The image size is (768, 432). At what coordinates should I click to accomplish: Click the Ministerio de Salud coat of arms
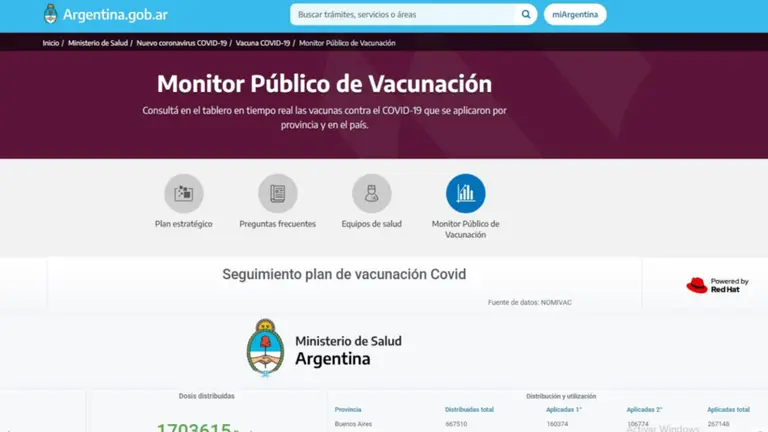click(x=265, y=348)
